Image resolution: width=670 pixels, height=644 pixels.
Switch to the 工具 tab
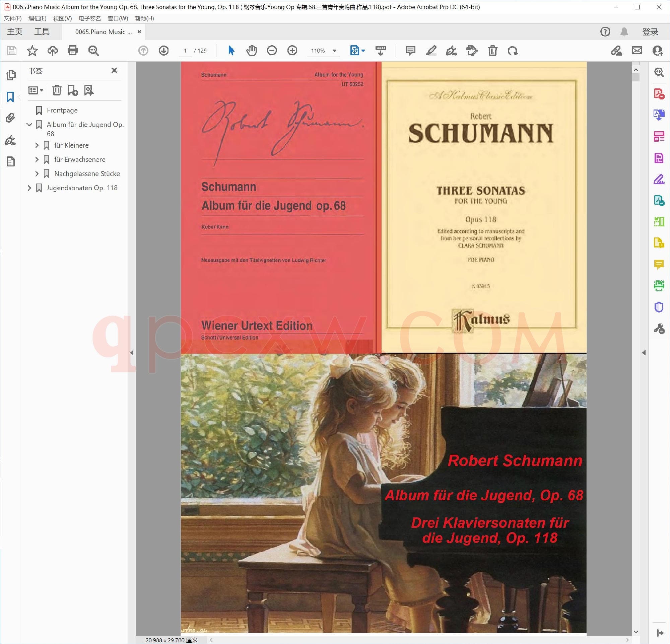[x=42, y=32]
